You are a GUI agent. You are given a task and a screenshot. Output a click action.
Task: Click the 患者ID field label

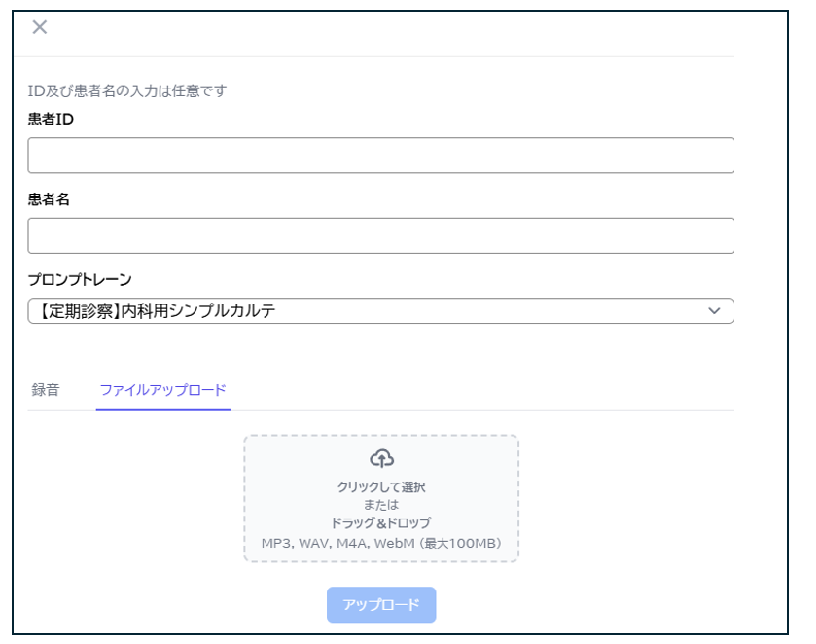tap(51, 120)
